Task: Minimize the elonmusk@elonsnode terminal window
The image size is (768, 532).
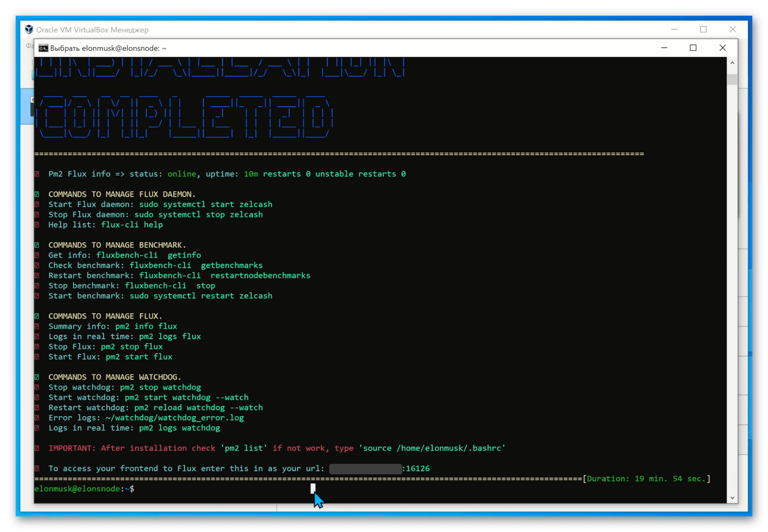Action: (664, 48)
